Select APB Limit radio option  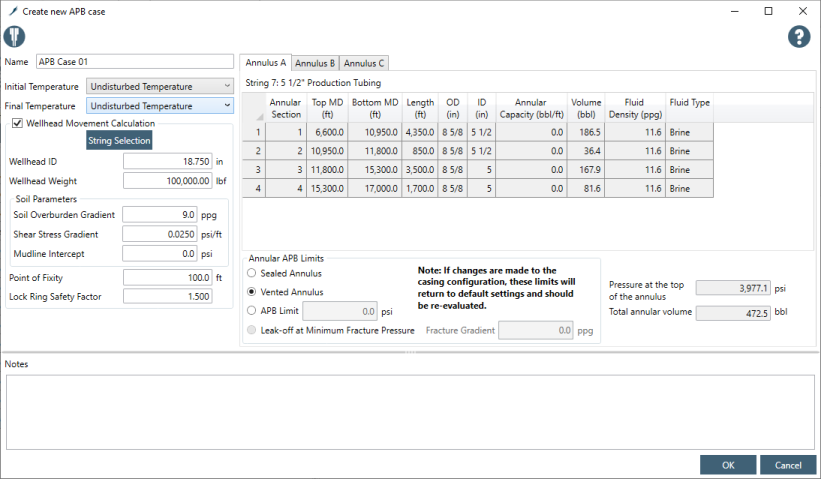[252, 310]
